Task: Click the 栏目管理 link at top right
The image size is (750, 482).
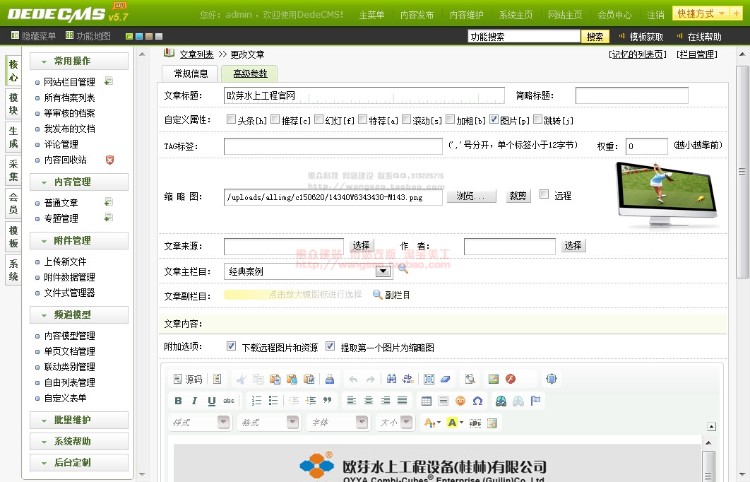Action: pos(697,55)
